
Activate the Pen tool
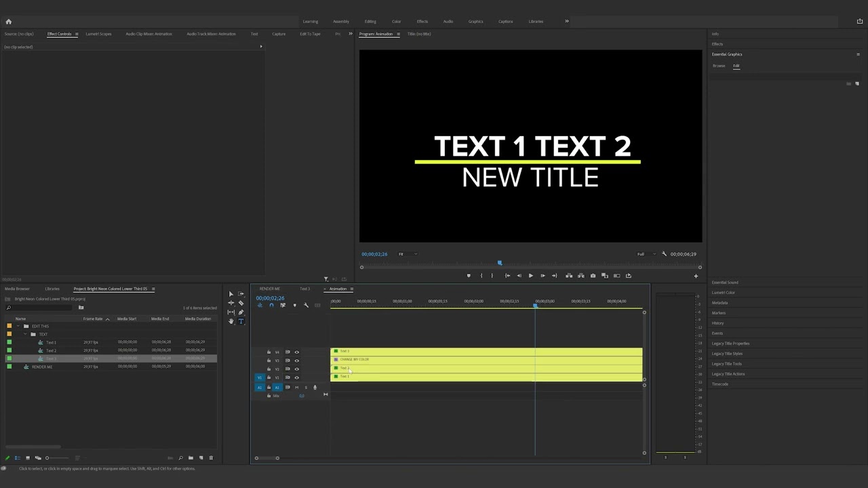point(241,312)
